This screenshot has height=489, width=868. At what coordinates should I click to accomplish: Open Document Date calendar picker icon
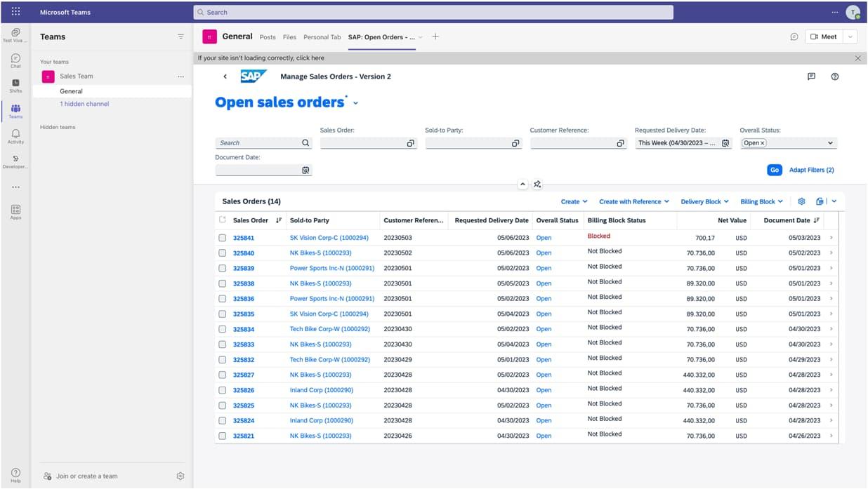[x=305, y=170]
